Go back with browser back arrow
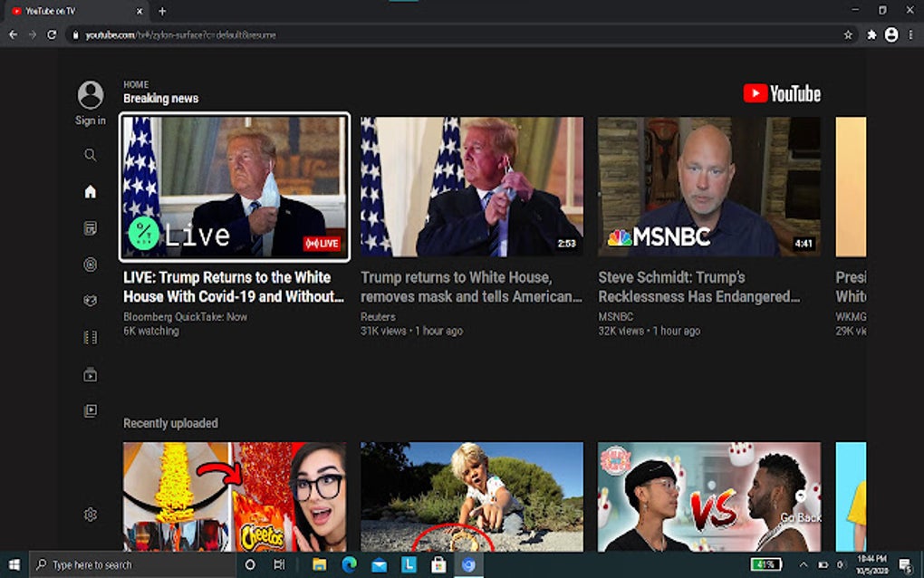The image size is (924, 578). [x=13, y=34]
